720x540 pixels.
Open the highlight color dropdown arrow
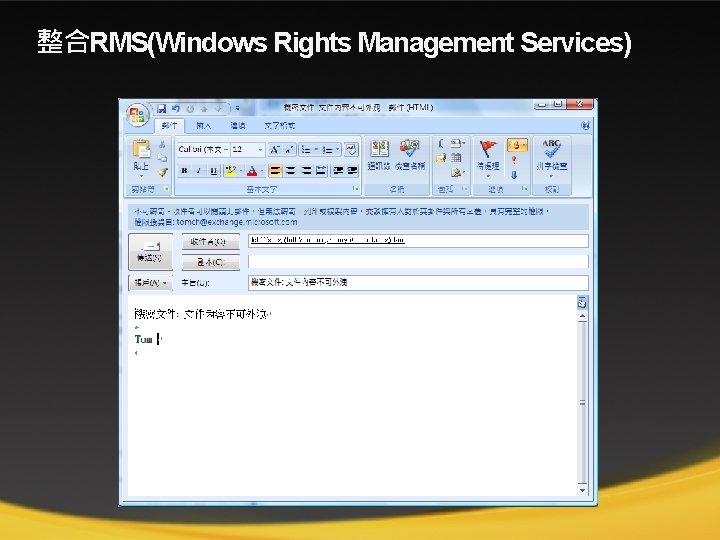pos(241,171)
